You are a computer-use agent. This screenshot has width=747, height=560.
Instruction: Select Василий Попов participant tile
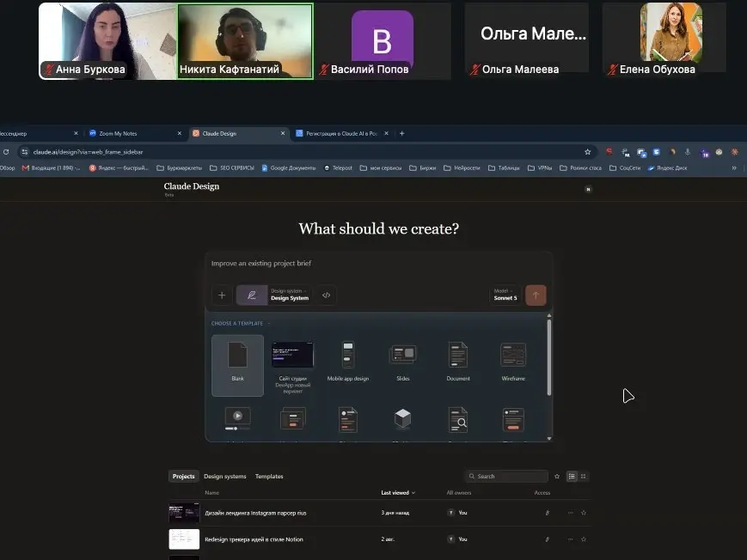(x=383, y=41)
